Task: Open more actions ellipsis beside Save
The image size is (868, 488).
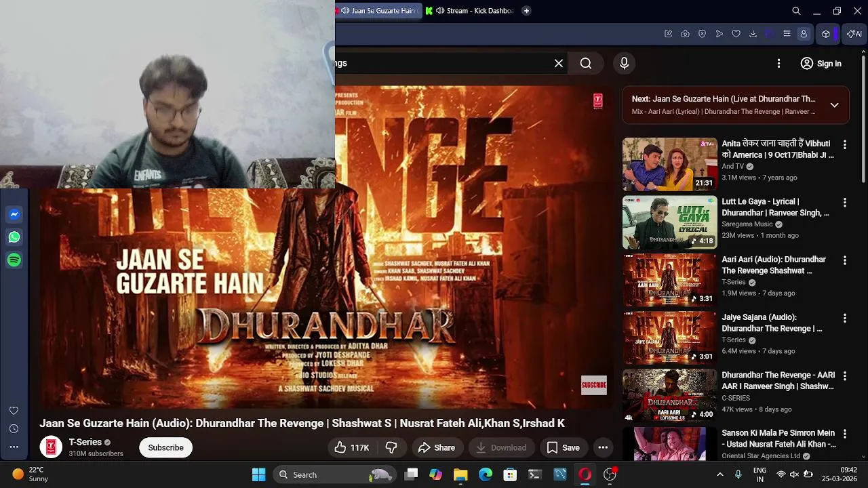Action: point(603,447)
